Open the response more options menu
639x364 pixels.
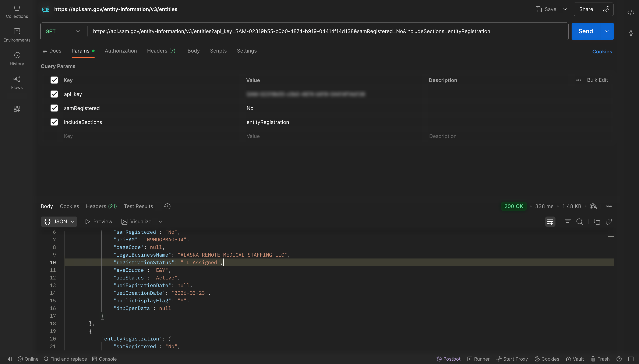pyautogui.click(x=609, y=206)
